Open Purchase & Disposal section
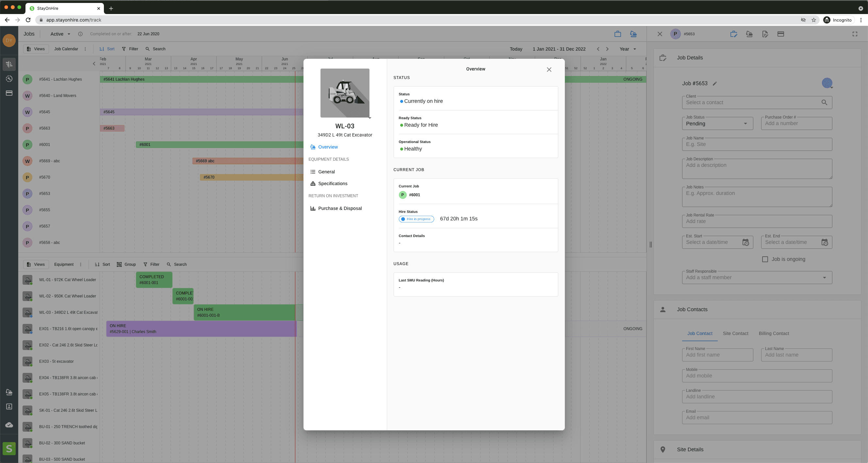 [x=339, y=208]
